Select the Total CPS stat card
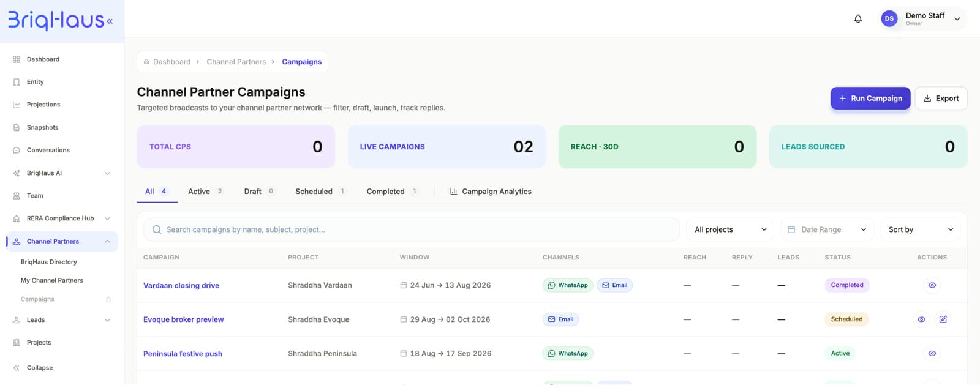Viewport: 980px width, 388px height. click(236, 147)
